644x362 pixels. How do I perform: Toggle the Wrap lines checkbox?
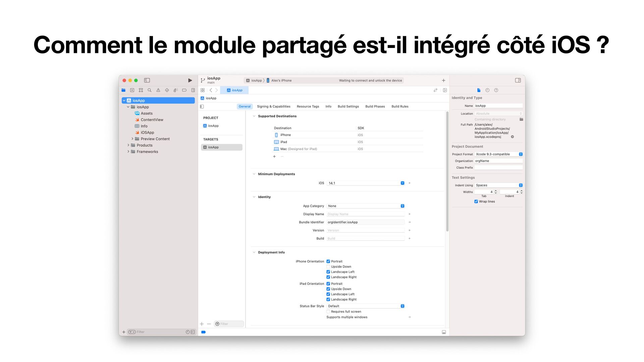coord(476,201)
